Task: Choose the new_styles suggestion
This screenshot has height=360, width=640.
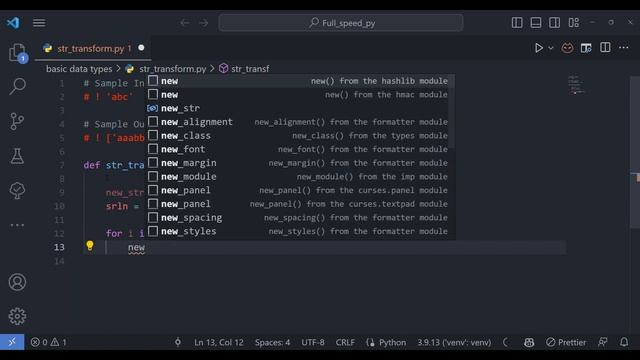Action: click(x=300, y=231)
